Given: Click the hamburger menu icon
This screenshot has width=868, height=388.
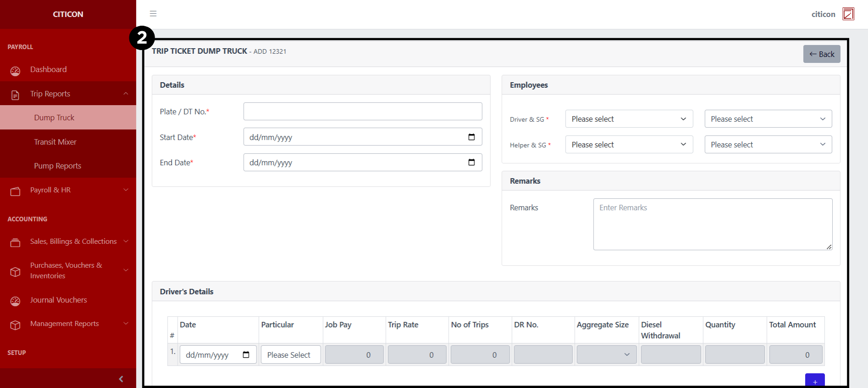Looking at the screenshot, I should point(153,14).
